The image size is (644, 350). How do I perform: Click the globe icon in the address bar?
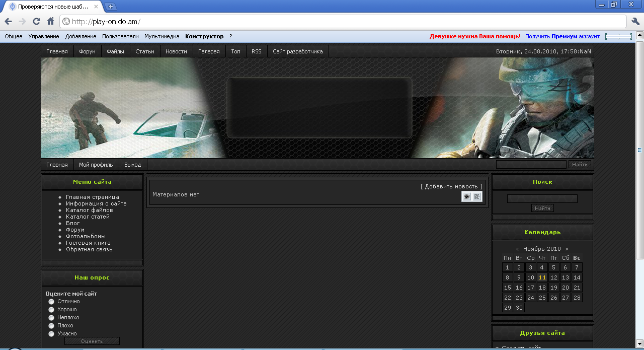66,22
